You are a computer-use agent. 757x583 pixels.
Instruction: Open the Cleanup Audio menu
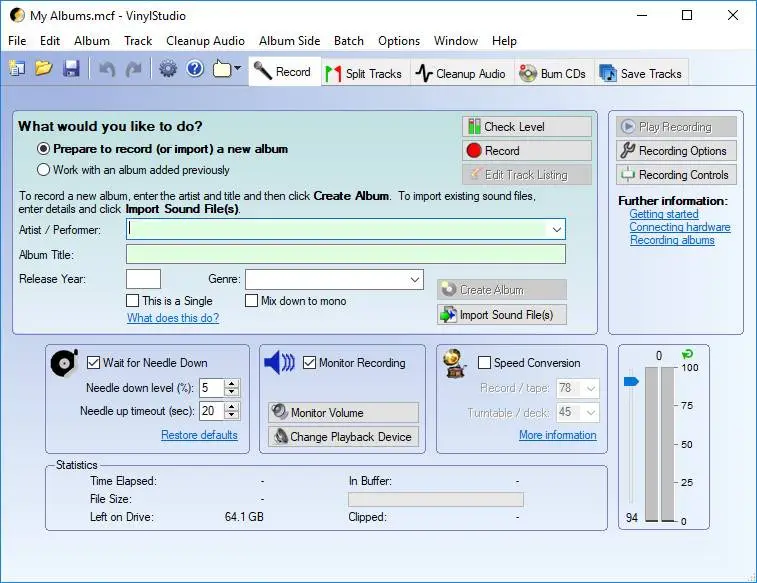205,41
